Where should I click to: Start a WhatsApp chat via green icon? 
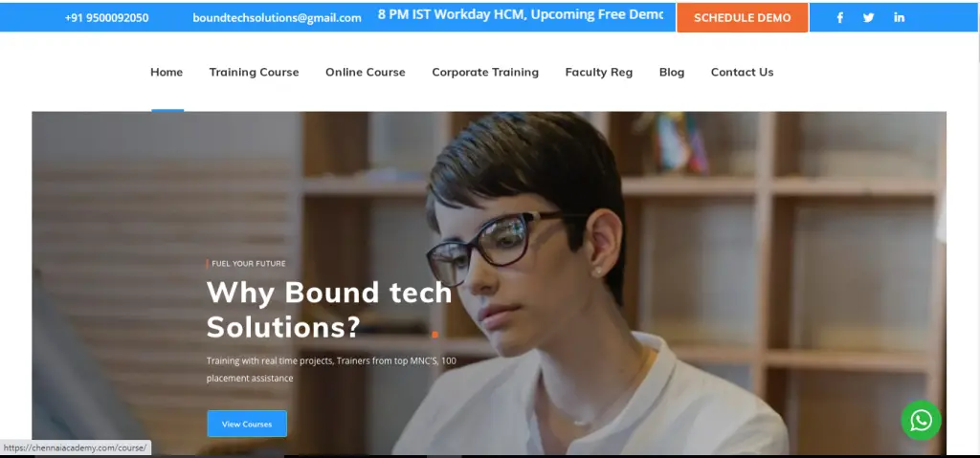tap(922, 421)
